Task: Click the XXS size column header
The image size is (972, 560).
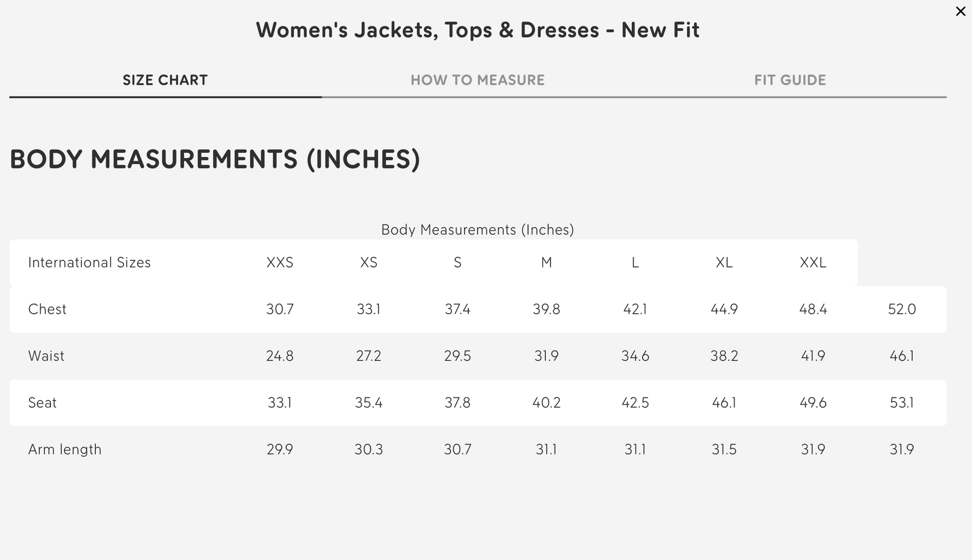Action: [280, 262]
